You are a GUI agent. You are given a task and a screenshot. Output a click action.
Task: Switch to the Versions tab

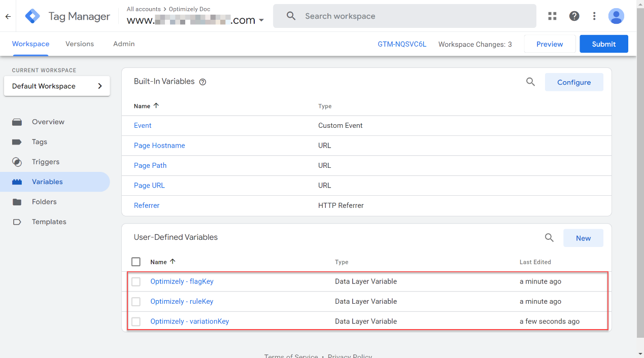(x=80, y=44)
